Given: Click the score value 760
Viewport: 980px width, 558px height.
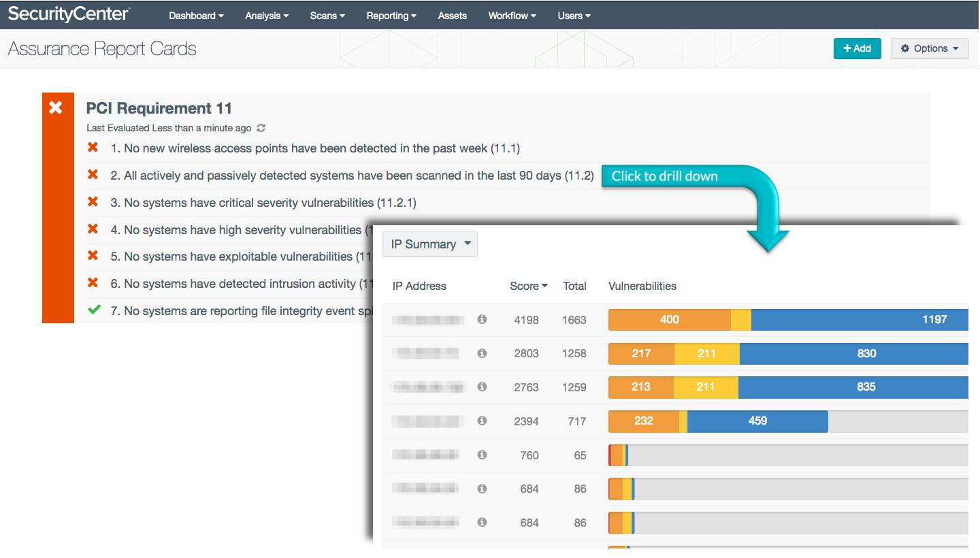Looking at the screenshot, I should [529, 455].
